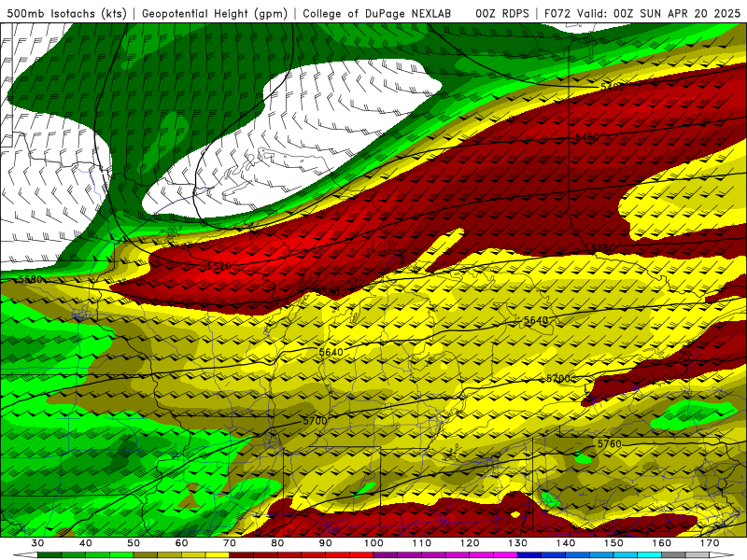The width and height of the screenshot is (747, 560).
Task: Click the 100 knot label on the color scale
Action: [x=373, y=543]
